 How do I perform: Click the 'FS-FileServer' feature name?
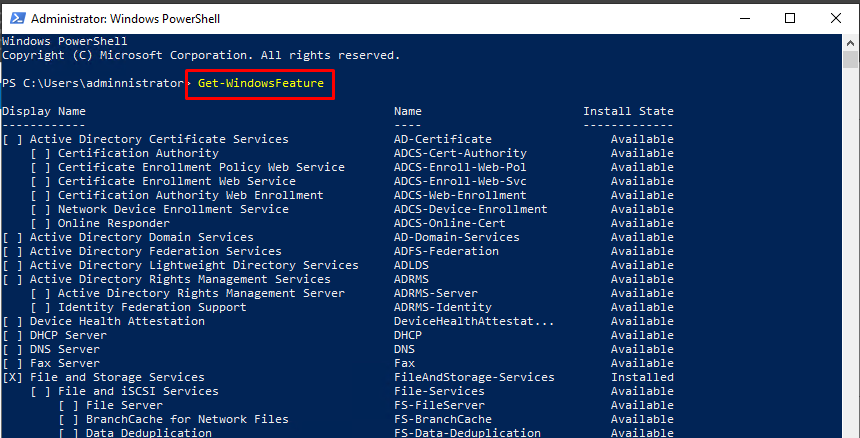pos(439,406)
